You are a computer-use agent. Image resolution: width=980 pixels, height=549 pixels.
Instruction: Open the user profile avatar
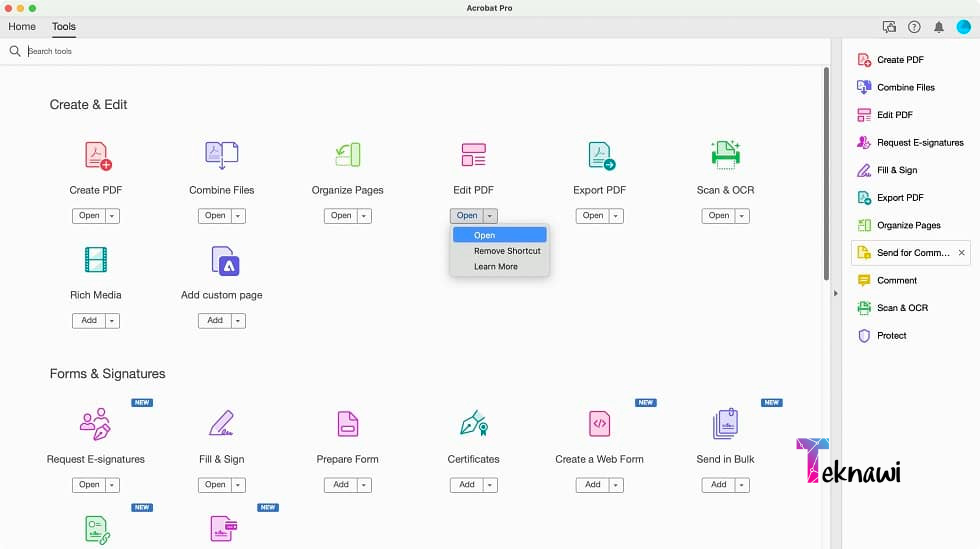[x=964, y=27]
